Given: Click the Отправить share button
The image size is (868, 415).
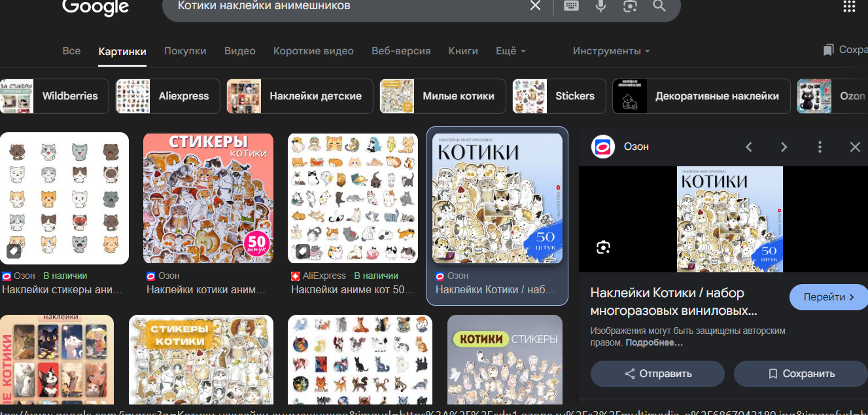Looking at the screenshot, I should point(657,374).
